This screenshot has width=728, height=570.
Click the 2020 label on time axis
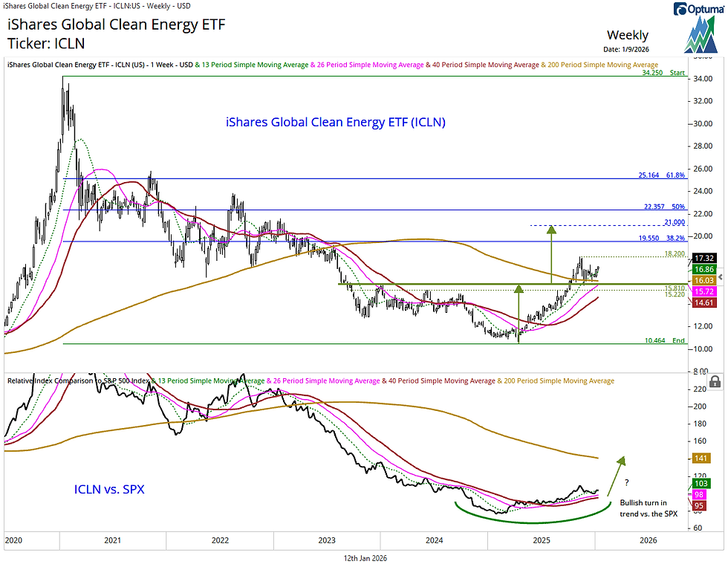point(13,541)
